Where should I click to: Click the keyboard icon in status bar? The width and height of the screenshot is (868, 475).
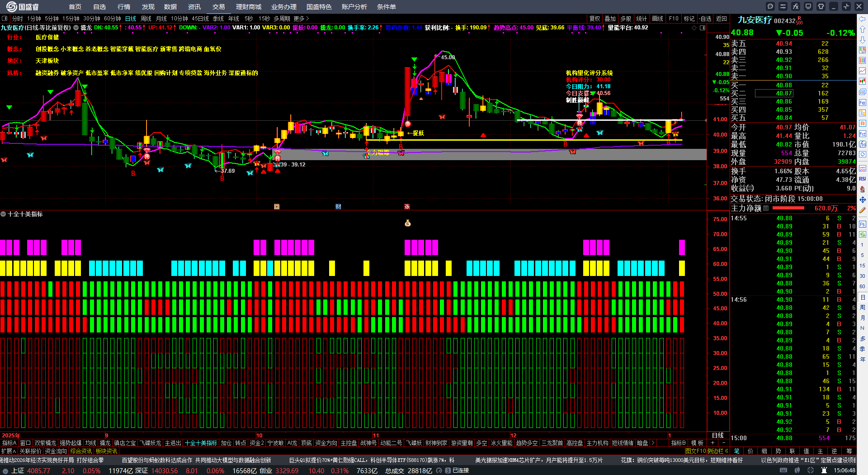click(x=783, y=470)
